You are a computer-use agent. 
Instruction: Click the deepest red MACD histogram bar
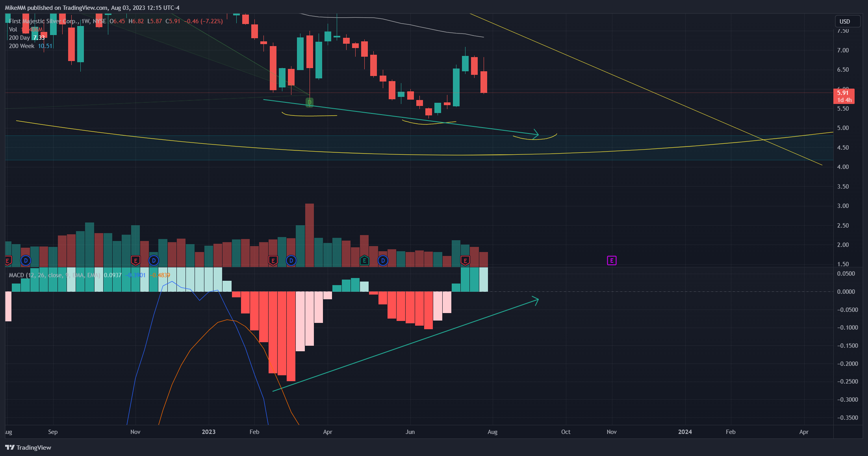coord(291,336)
